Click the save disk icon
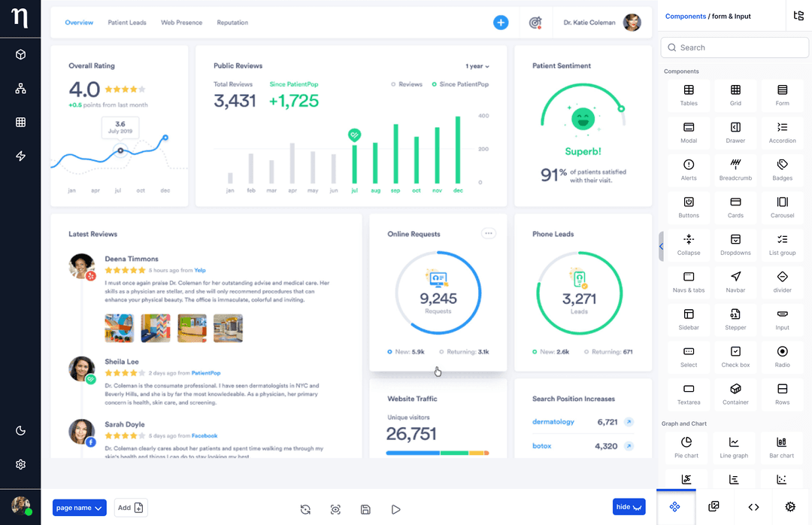 365,509
